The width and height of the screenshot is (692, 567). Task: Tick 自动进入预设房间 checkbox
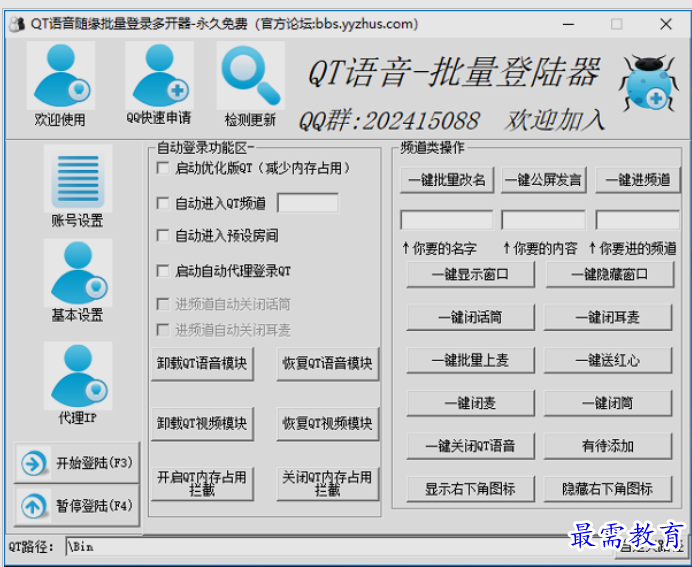click(163, 236)
